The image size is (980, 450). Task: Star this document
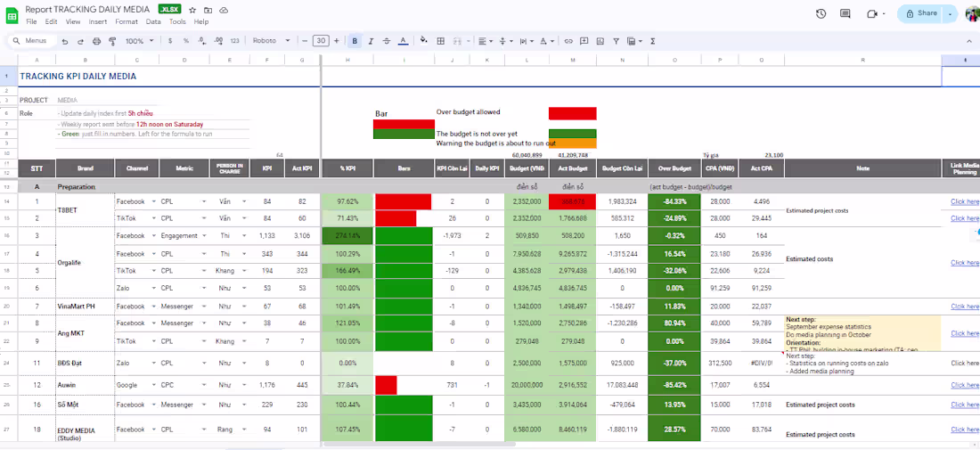point(192,9)
